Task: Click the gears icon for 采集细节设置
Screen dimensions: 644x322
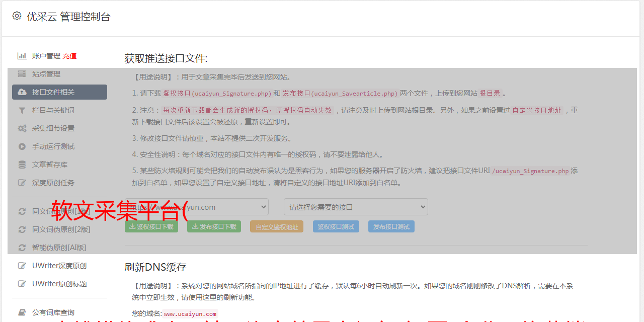Action: pos(22,128)
